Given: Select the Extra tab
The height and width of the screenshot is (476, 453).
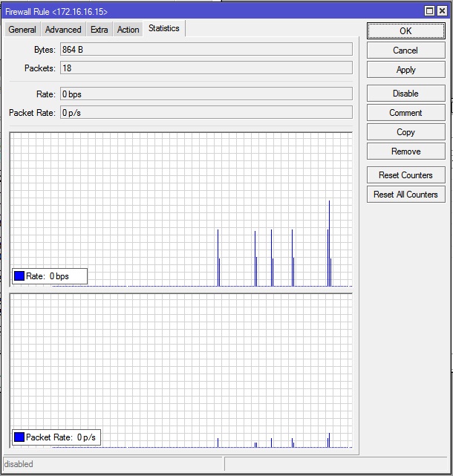Looking at the screenshot, I should (100, 30).
